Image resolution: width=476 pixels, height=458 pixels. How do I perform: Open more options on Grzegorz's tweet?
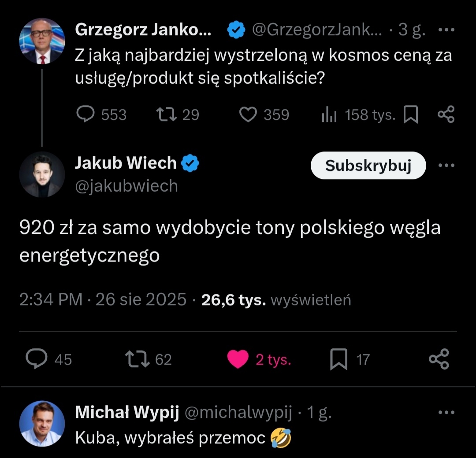(446, 30)
